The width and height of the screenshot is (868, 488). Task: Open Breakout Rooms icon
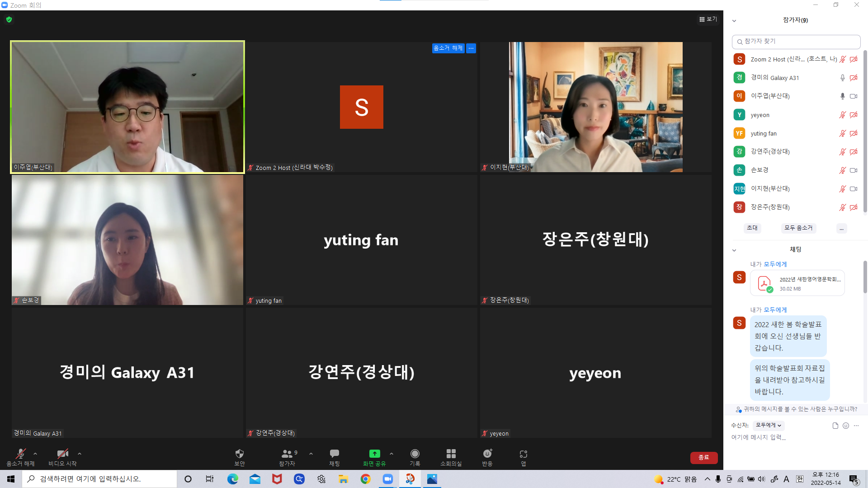[x=451, y=454]
